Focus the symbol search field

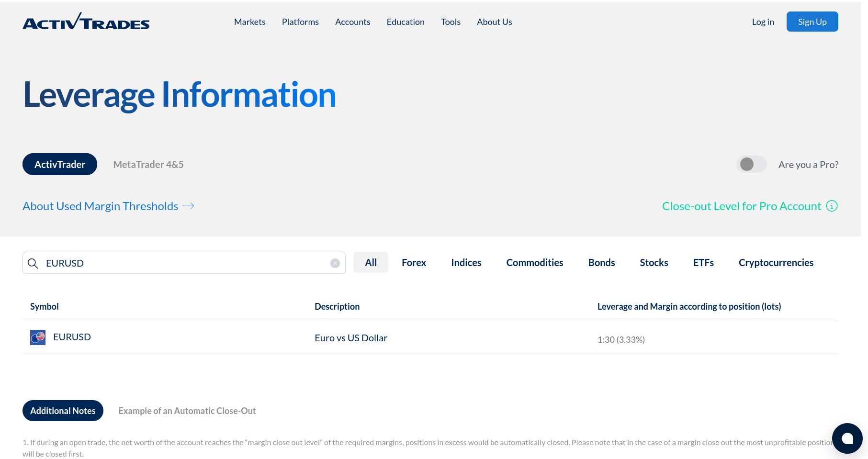coord(184,263)
